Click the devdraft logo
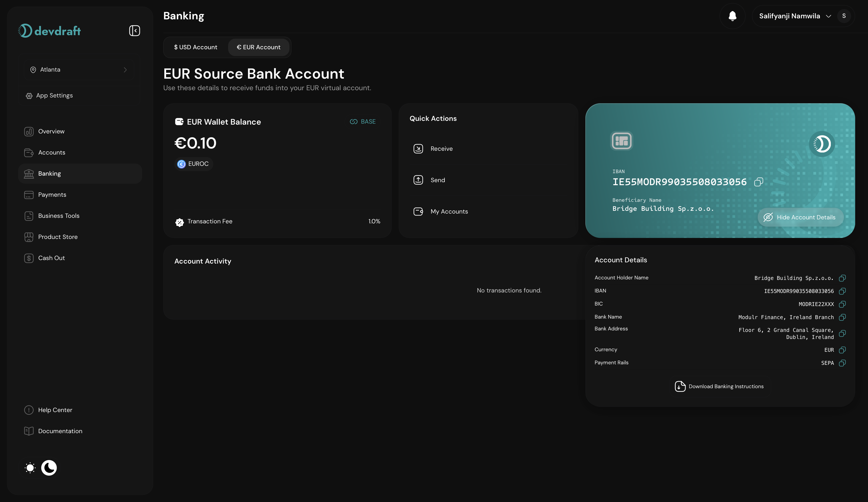 [x=49, y=30]
